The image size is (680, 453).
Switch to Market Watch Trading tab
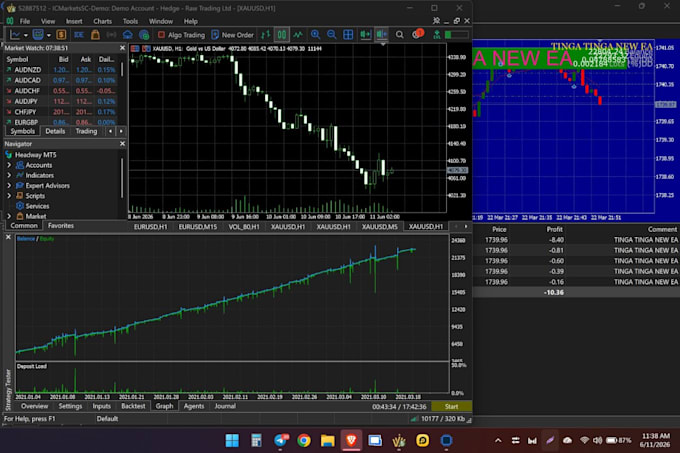(86, 131)
